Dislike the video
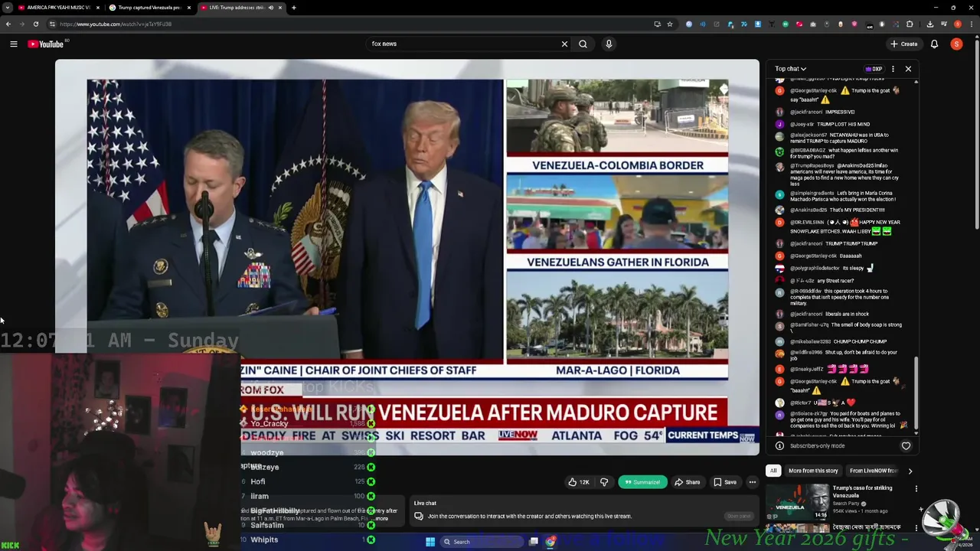The width and height of the screenshot is (980, 551). click(x=604, y=482)
